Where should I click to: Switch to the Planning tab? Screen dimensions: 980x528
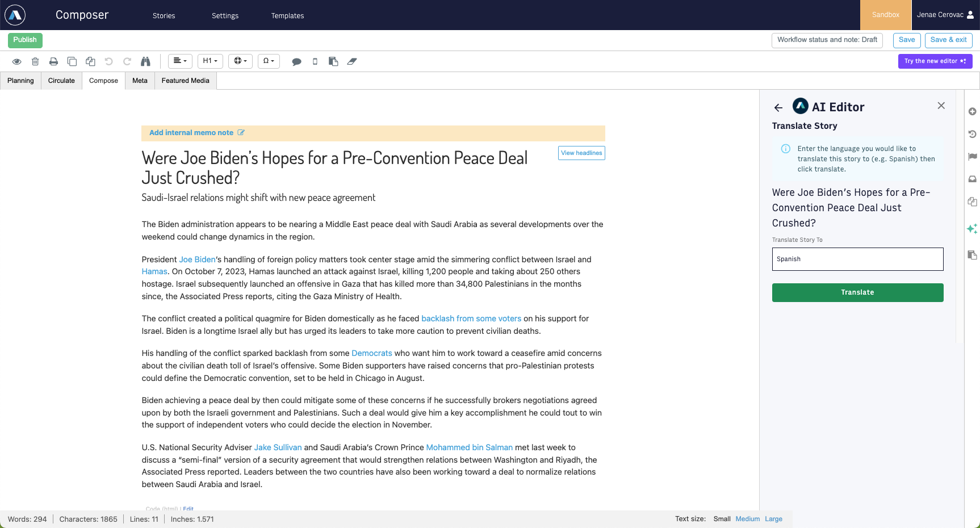coord(20,81)
